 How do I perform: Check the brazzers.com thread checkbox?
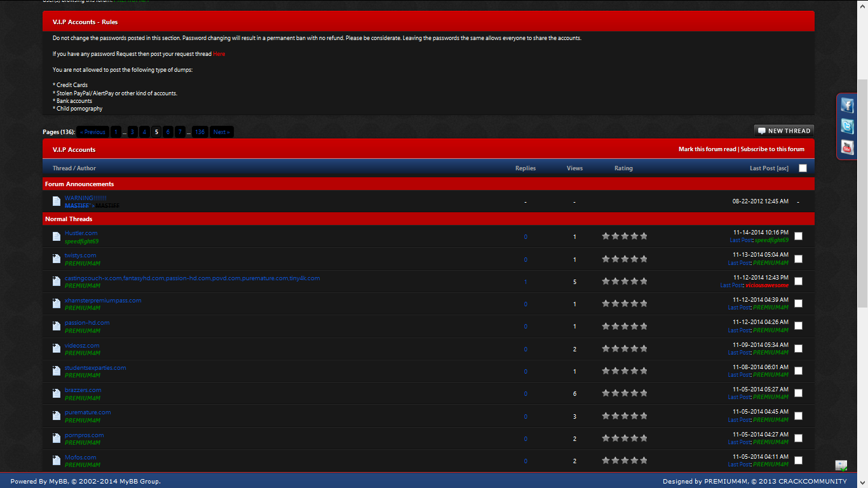coord(798,393)
